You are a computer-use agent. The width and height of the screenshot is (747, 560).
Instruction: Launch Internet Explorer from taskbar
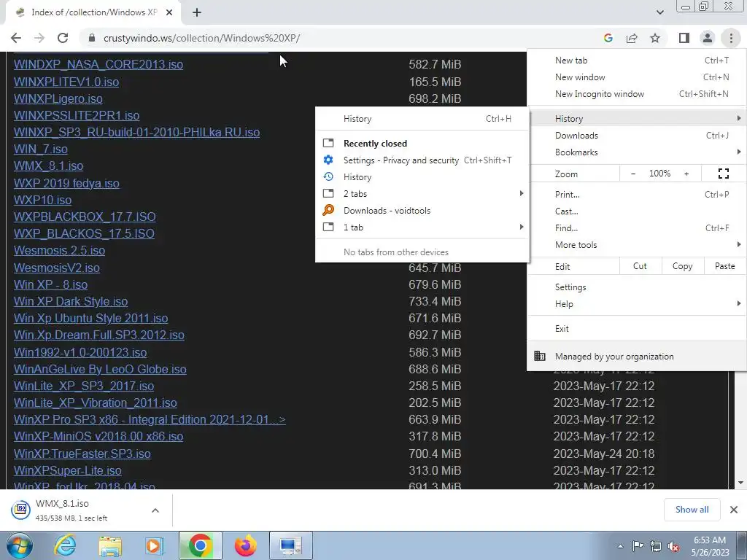tap(65, 545)
